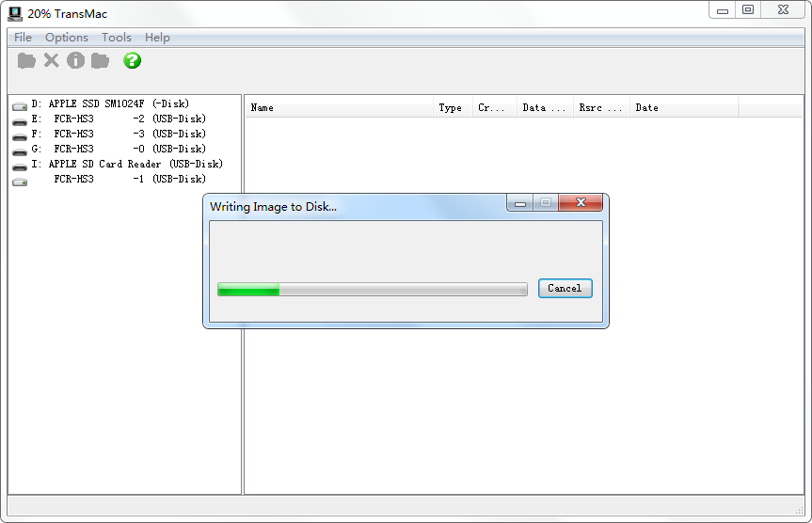812x523 pixels.
Task: Cancel writing the image to disk
Action: click(x=565, y=289)
